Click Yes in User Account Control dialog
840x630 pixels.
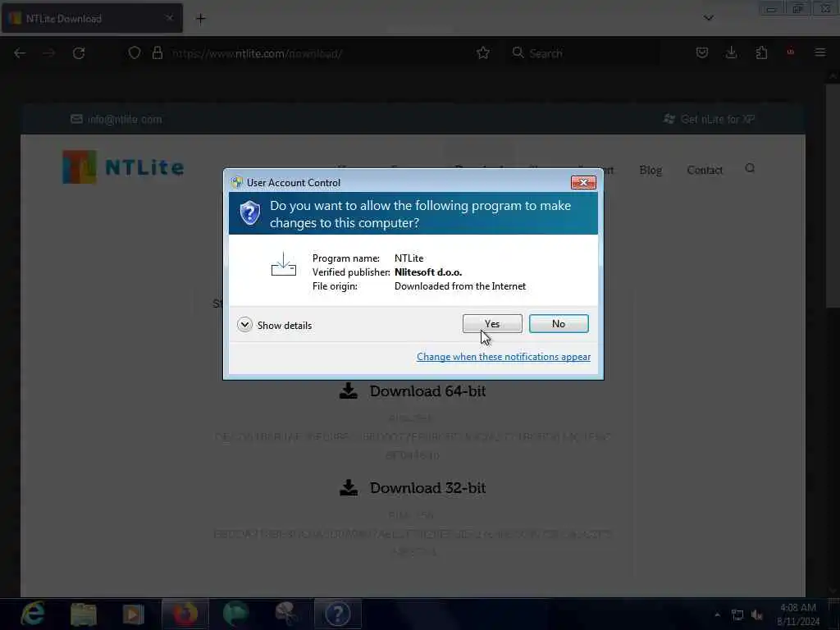click(x=492, y=323)
